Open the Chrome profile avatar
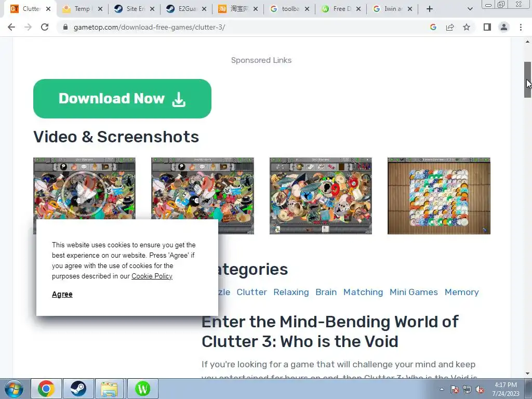 coord(504,27)
